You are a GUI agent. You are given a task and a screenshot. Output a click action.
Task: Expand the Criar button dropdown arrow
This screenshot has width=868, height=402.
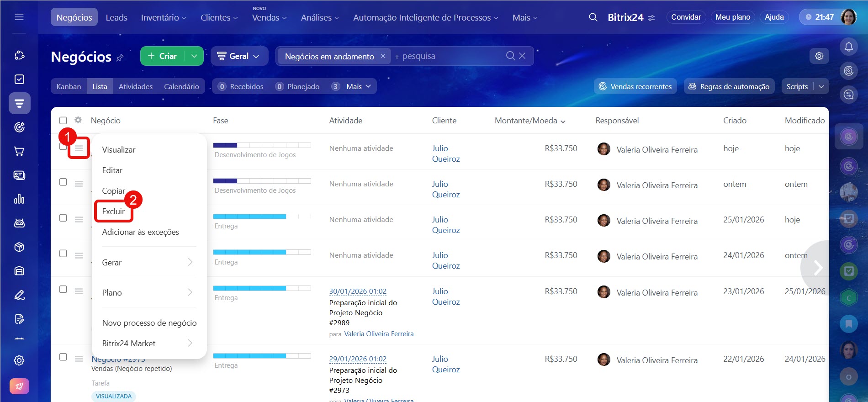[194, 56]
